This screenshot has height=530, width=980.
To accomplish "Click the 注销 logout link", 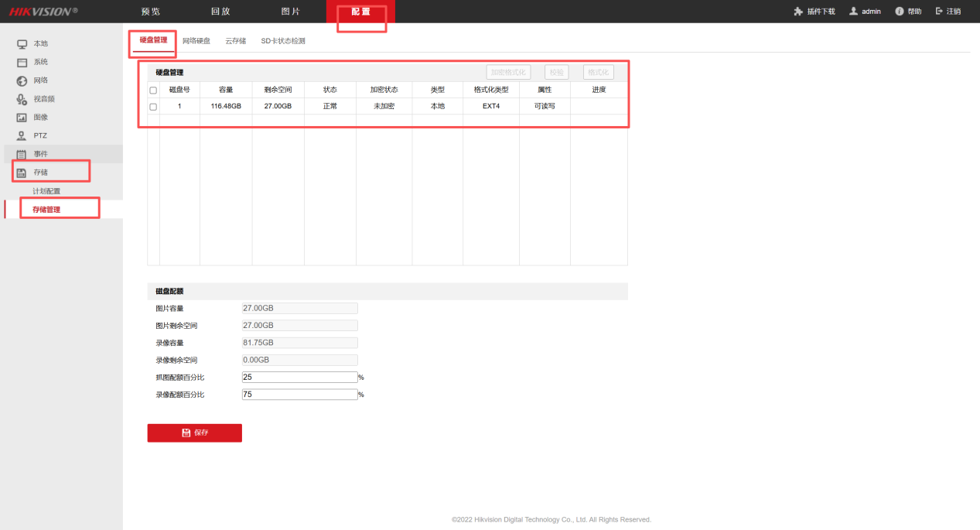I will (948, 12).
